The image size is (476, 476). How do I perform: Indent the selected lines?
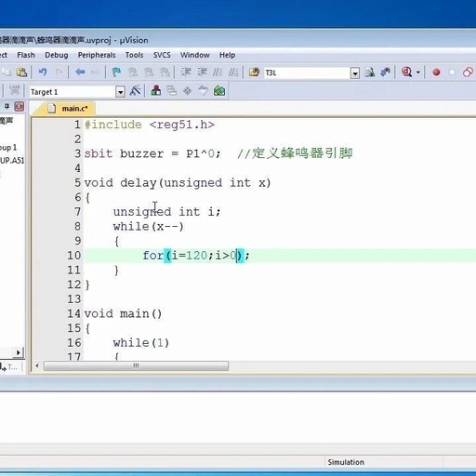coord(186,73)
